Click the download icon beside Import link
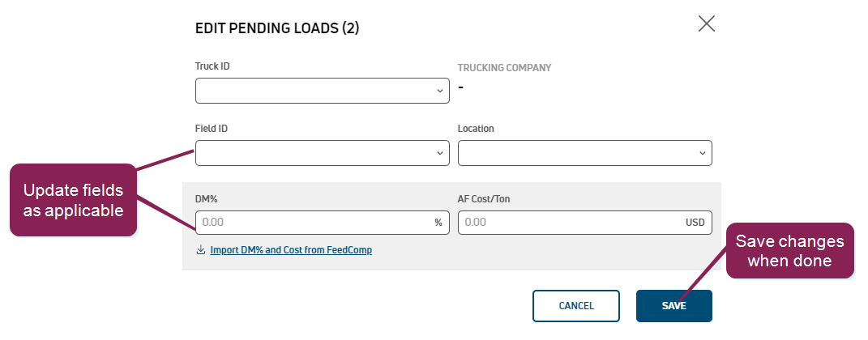Screen dimensions: 868x340 (201, 250)
